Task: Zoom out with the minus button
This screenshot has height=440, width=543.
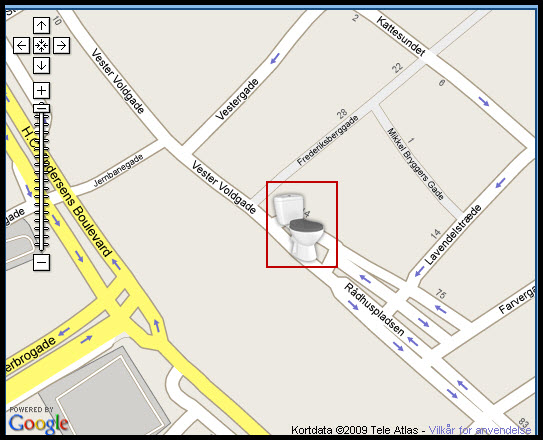Action: tap(41, 262)
